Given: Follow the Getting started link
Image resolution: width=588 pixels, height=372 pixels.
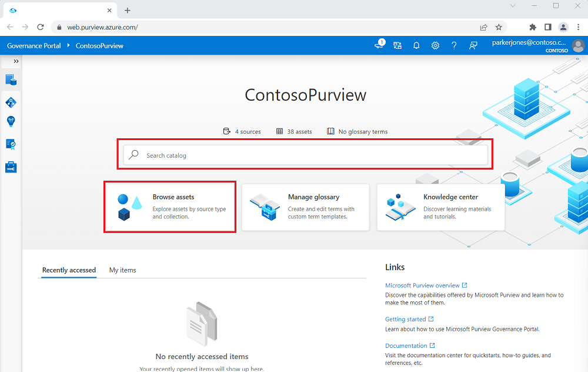Looking at the screenshot, I should (x=406, y=318).
